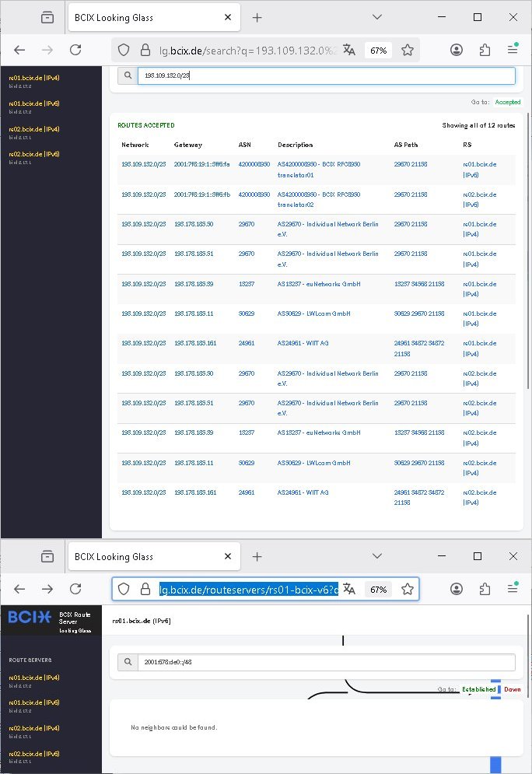Click the Established go-to link
The image size is (532, 774).
[x=478, y=689]
